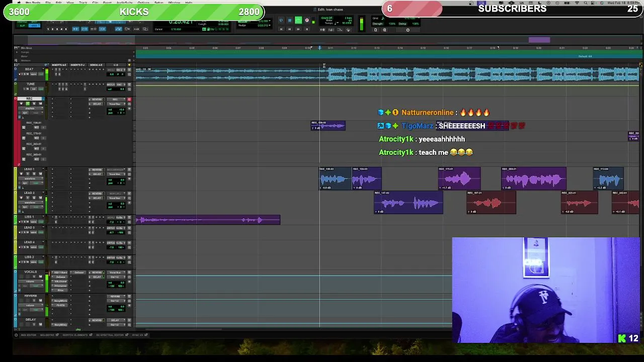Mute the REC track

coord(40,104)
